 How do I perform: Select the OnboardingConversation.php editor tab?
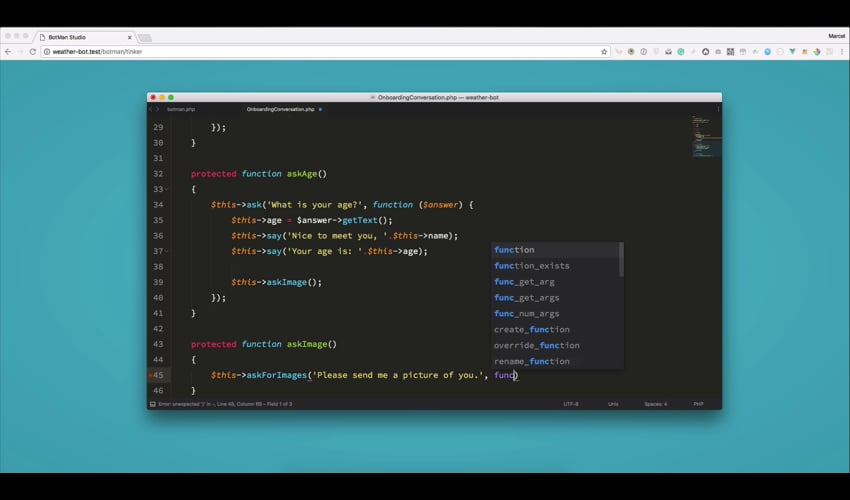[280, 109]
